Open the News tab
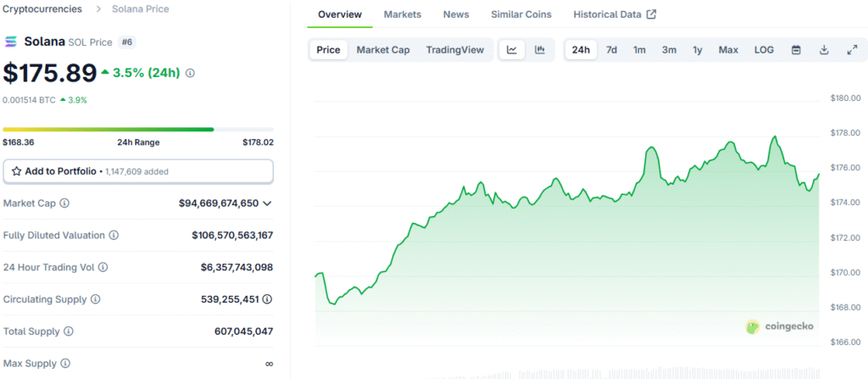This screenshot has height=379, width=868. point(456,14)
